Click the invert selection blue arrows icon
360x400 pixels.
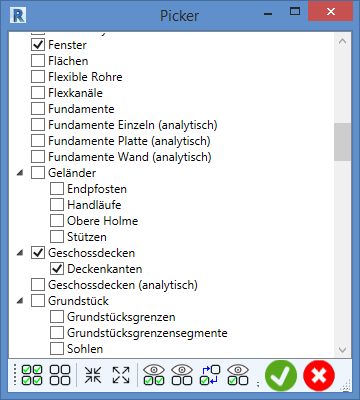click(x=210, y=375)
